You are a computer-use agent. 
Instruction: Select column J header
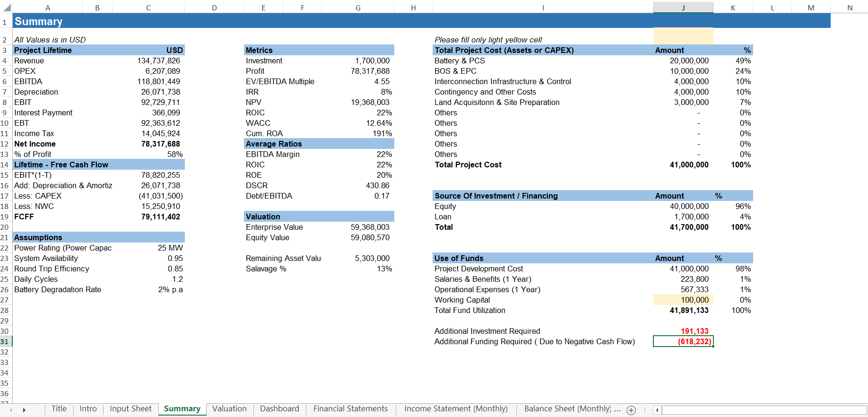coord(683,8)
